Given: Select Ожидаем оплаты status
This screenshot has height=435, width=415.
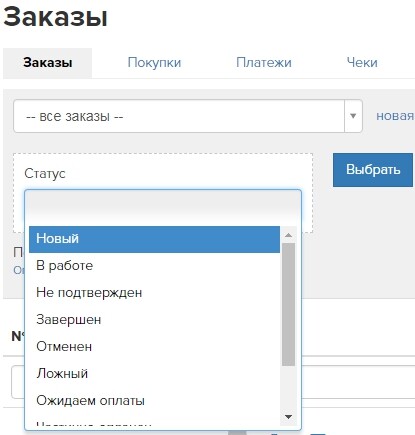Looking at the screenshot, I should pos(154,401).
